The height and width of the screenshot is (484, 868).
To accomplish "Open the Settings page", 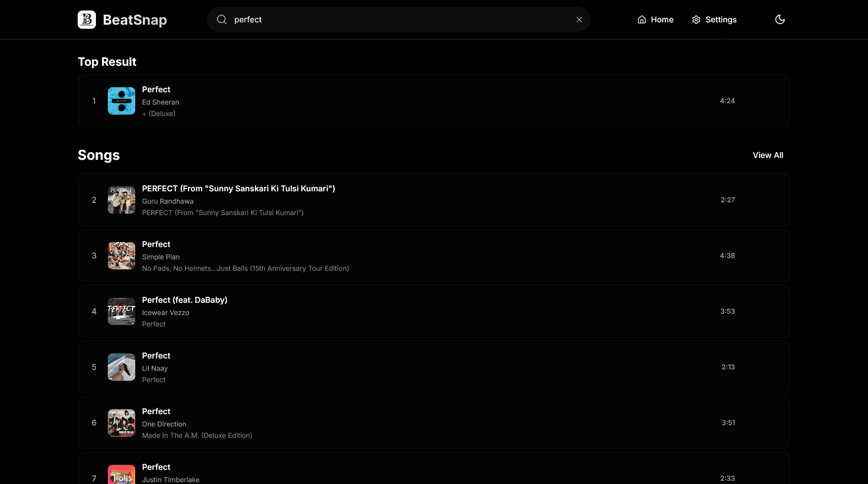I will click(714, 20).
